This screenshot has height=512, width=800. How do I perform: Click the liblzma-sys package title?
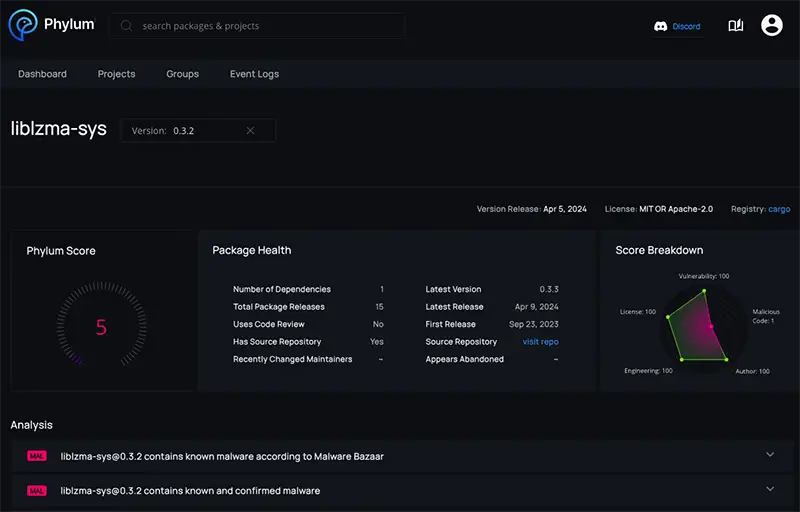[59, 129]
